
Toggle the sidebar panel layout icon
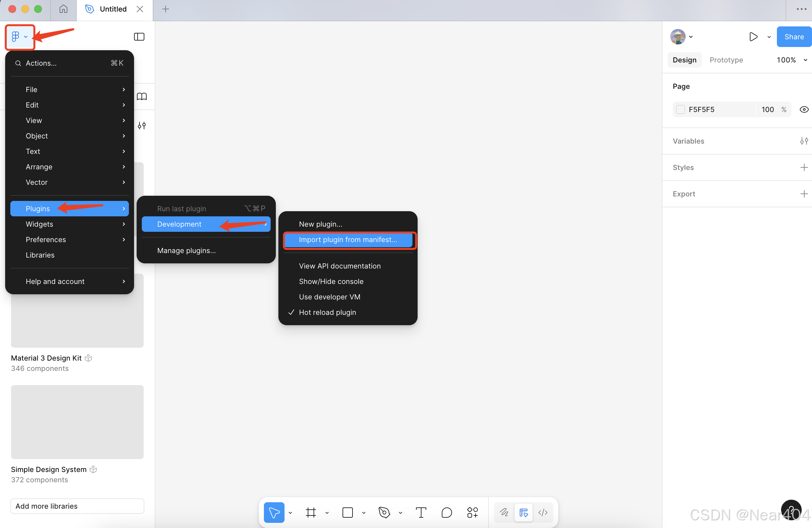click(x=139, y=36)
